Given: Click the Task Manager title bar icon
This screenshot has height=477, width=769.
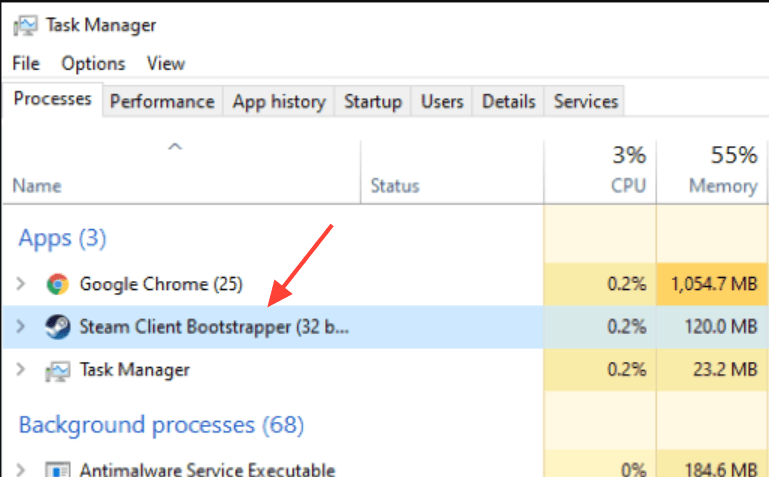Looking at the screenshot, I should 26,24.
